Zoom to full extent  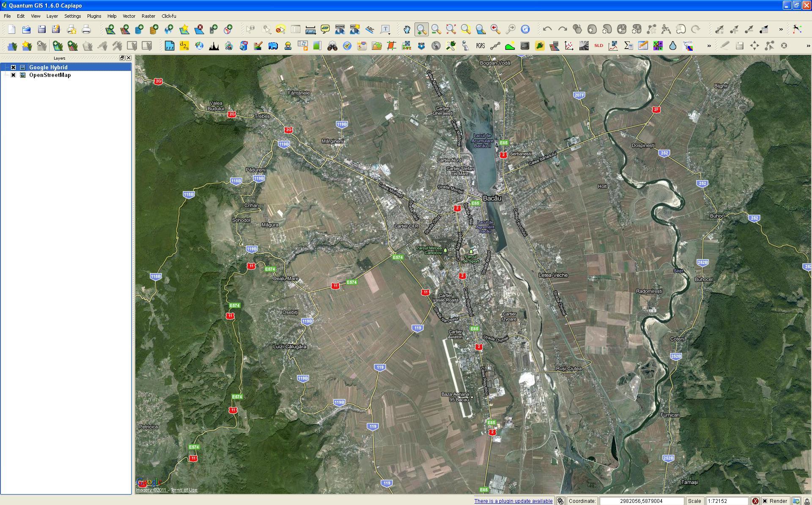coord(451,29)
